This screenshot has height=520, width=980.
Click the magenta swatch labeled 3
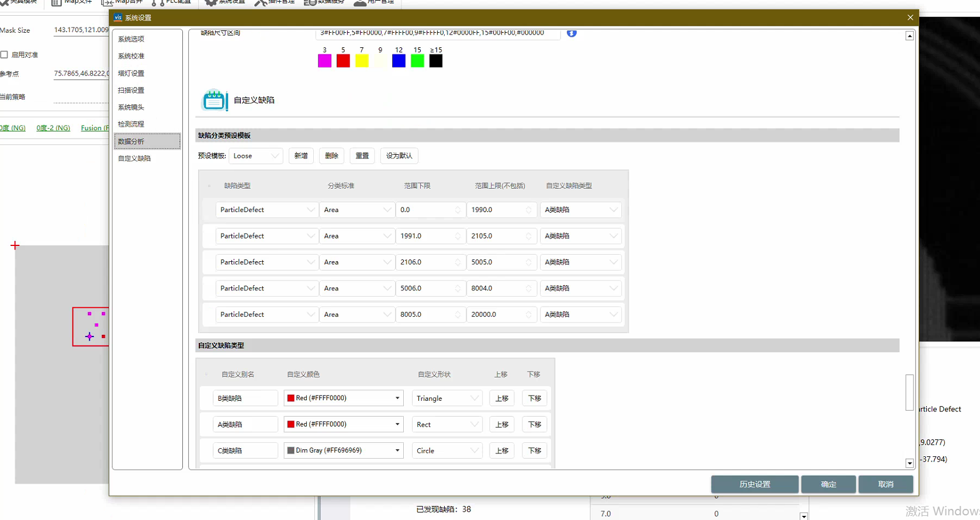click(325, 61)
